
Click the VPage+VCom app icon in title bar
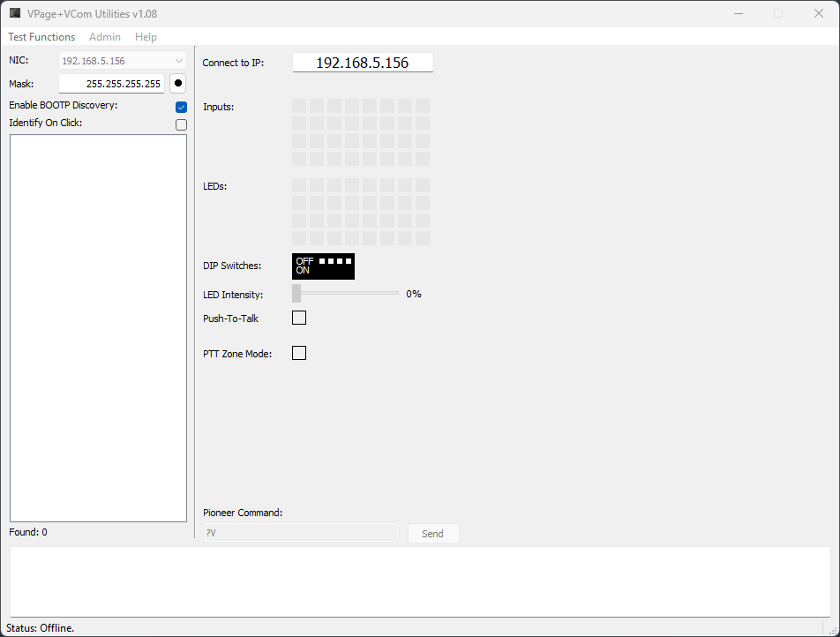[15, 13]
